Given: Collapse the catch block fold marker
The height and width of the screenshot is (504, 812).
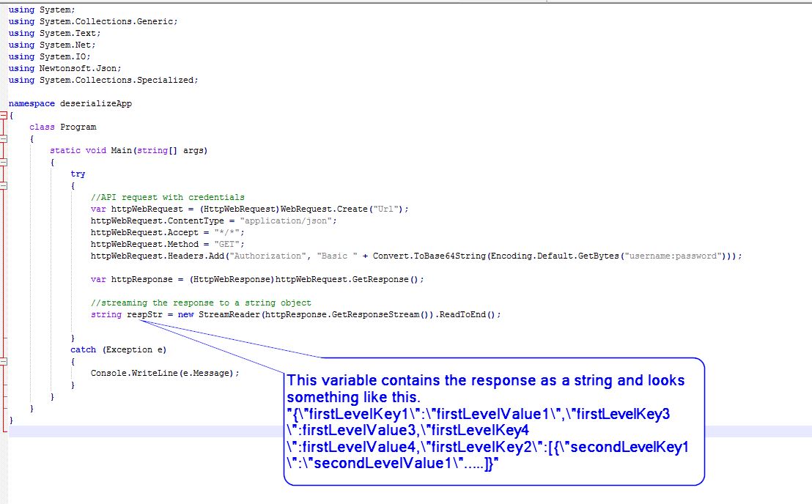Looking at the screenshot, I should pos(4,361).
